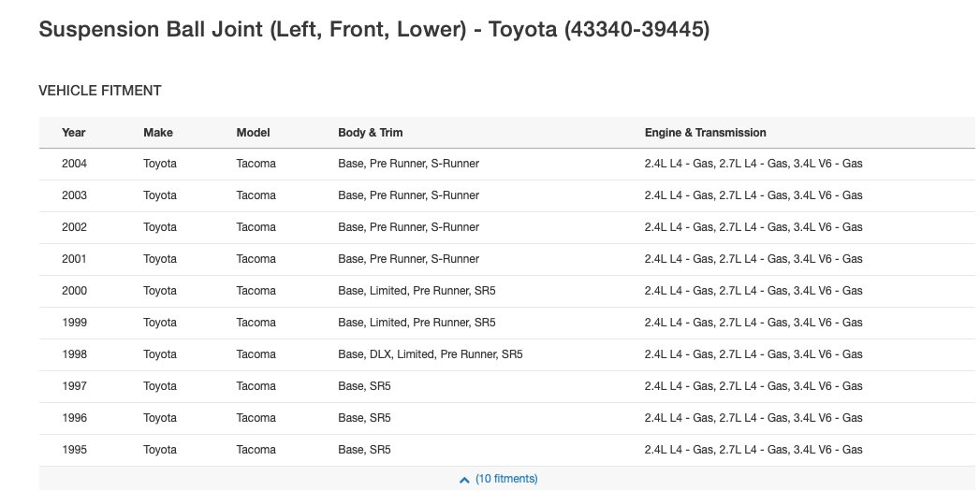This screenshot has height=490, width=980.
Task: Select the 2001 year cell
Action: point(74,259)
